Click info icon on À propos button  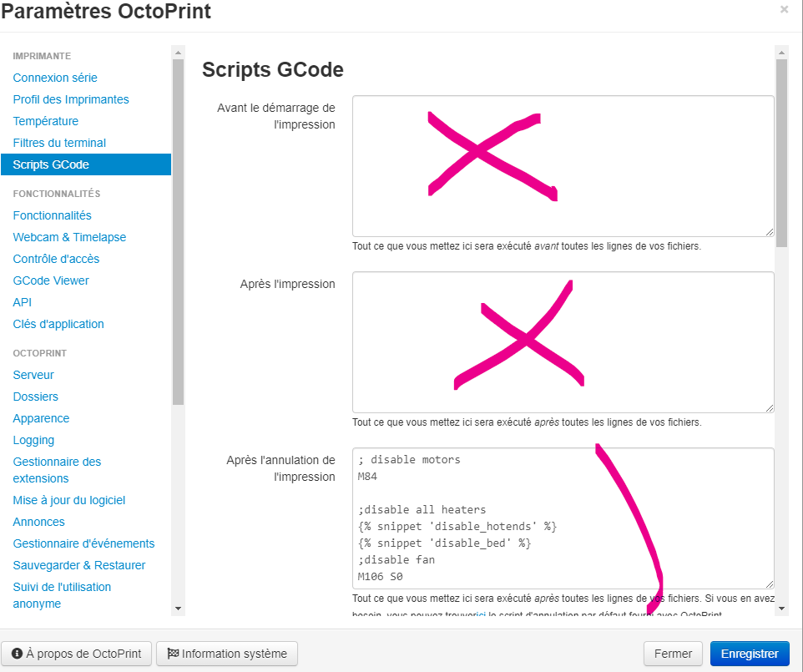17,654
